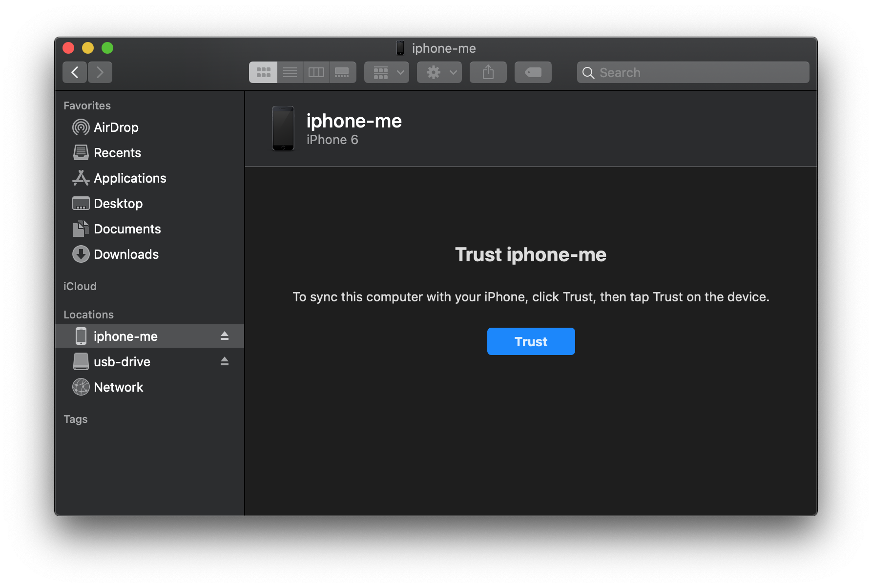This screenshot has width=872, height=588.
Task: Open Desktop in the sidebar
Action: click(x=149, y=204)
